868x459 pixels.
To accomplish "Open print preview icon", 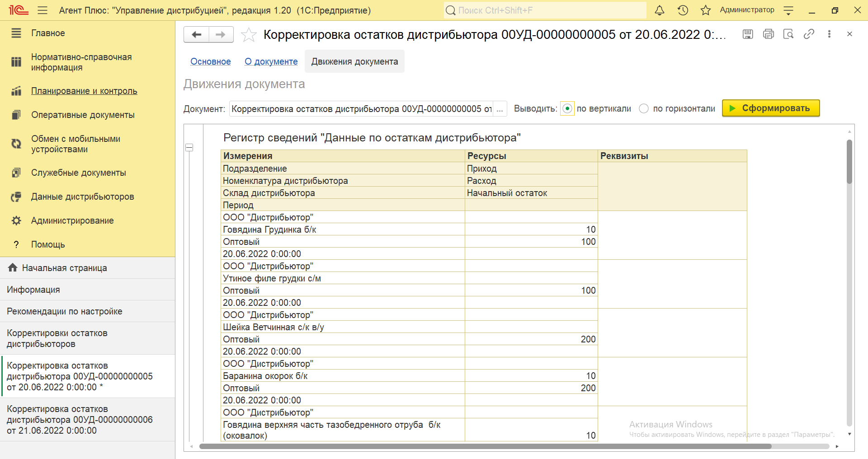I will click(788, 34).
